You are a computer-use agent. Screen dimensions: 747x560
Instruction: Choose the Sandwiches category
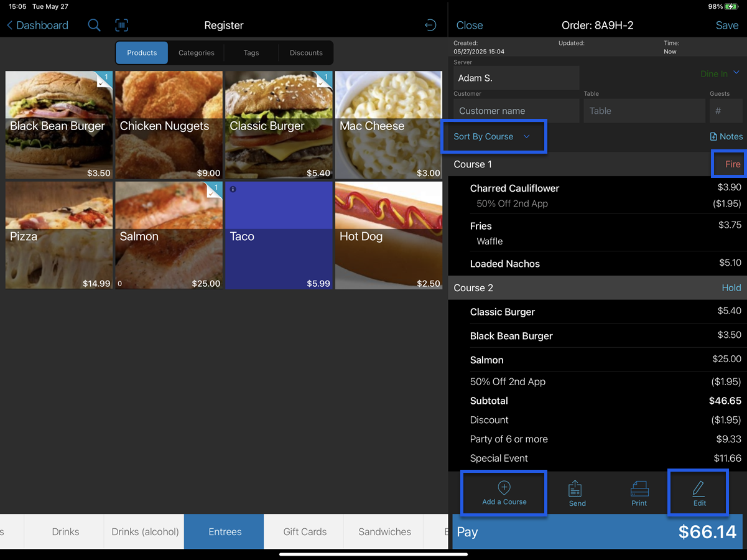384,532
